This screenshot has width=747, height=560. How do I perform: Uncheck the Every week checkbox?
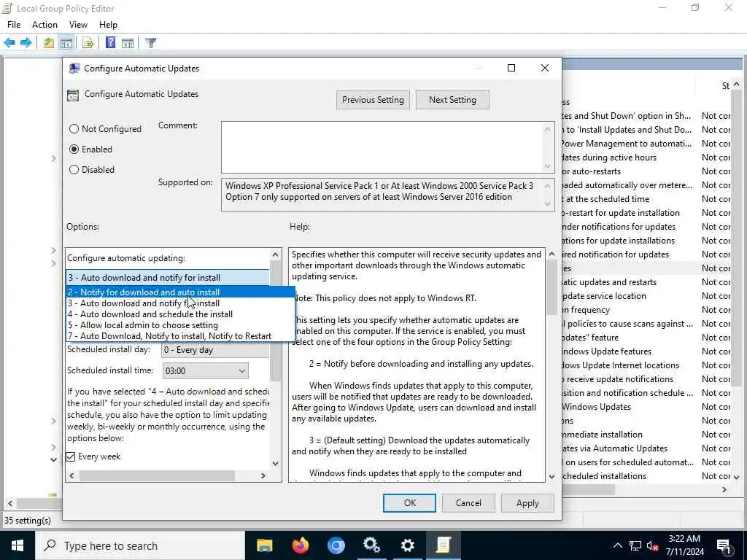[71, 456]
